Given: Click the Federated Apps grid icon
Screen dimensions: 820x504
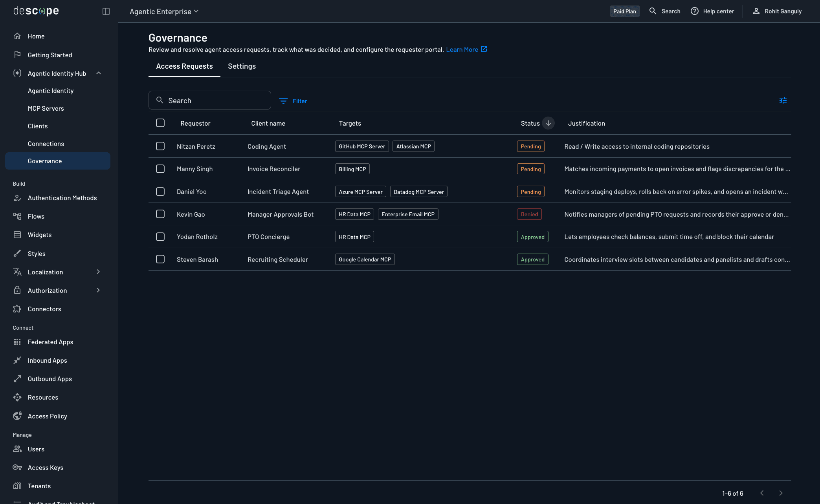Looking at the screenshot, I should coord(17,342).
